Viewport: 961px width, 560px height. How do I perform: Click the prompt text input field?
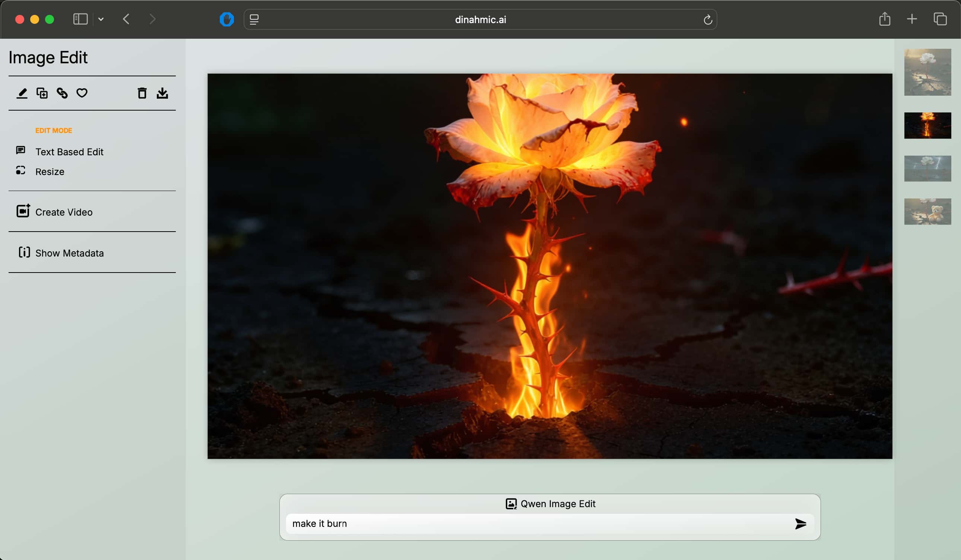click(x=534, y=524)
